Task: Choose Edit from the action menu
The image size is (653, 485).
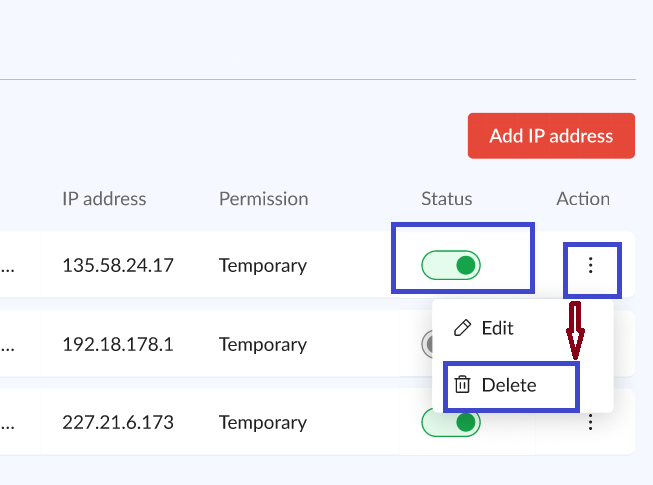Action: point(497,328)
